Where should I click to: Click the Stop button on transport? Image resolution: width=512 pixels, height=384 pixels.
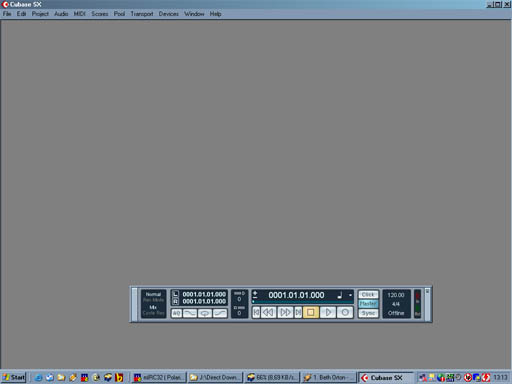click(311, 312)
